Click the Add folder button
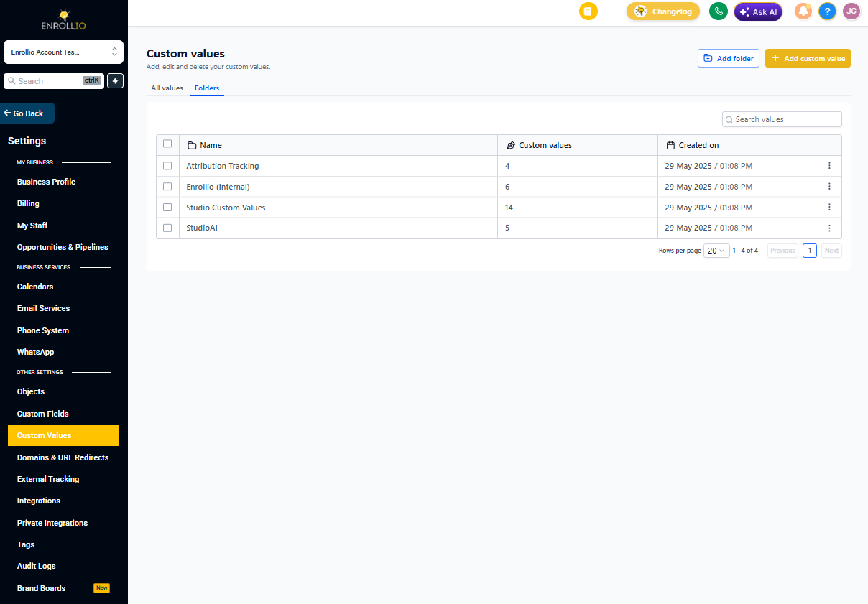The width and height of the screenshot is (868, 604). pyautogui.click(x=729, y=58)
